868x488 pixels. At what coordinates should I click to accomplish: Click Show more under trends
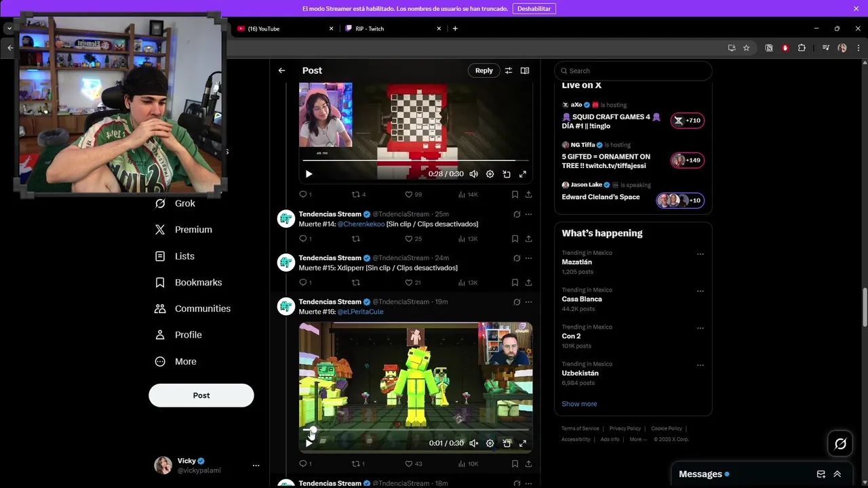click(579, 404)
